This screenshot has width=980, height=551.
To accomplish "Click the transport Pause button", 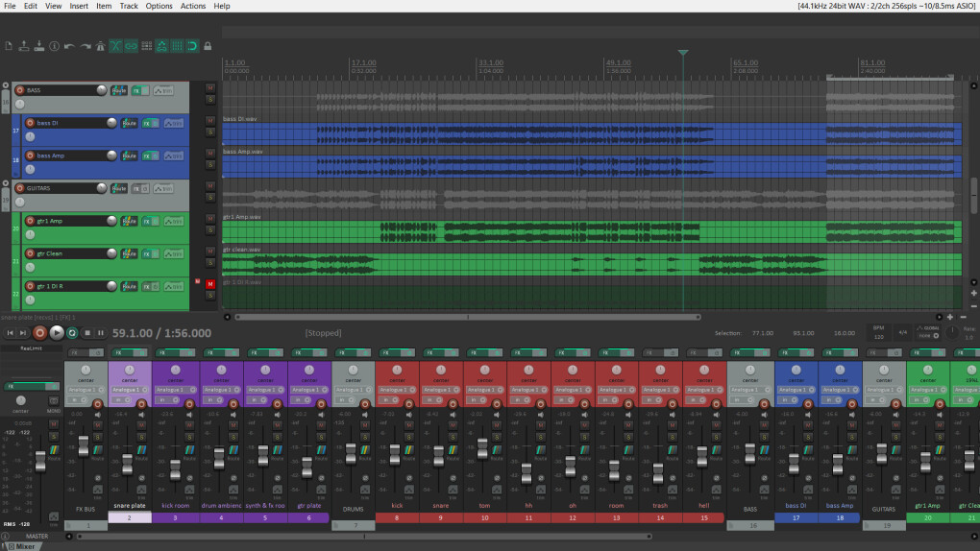I will pos(101,333).
